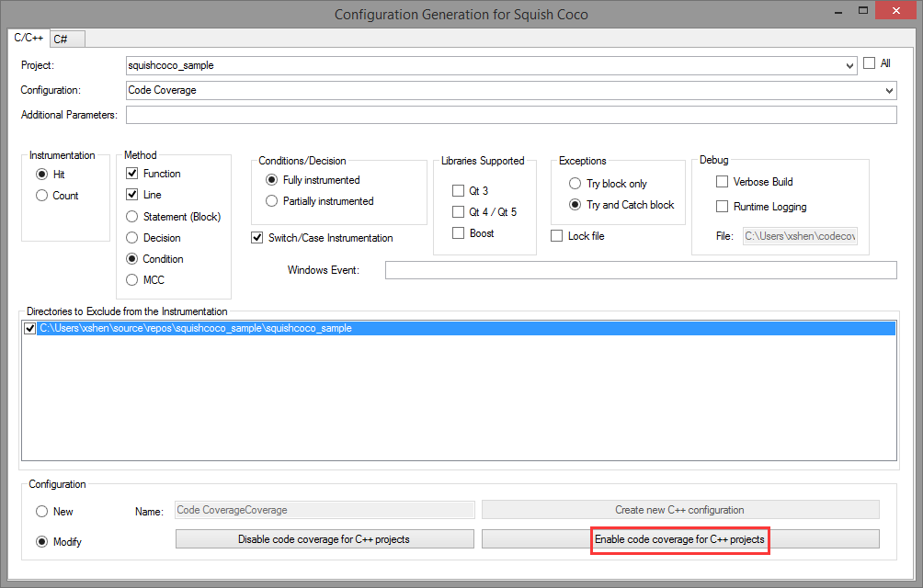Check the All projects checkbox
Screen dimensions: 923x588
(x=869, y=63)
